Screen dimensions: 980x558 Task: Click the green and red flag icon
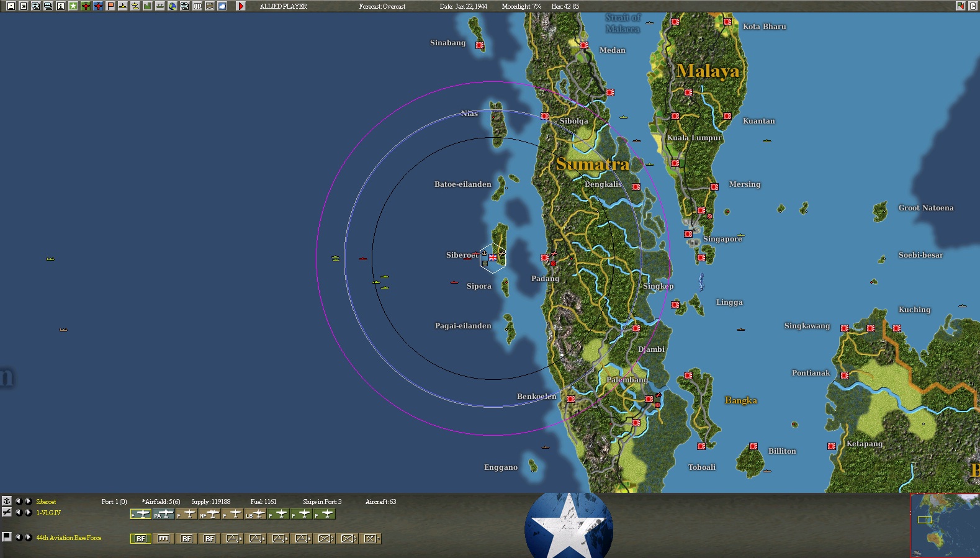(960, 6)
